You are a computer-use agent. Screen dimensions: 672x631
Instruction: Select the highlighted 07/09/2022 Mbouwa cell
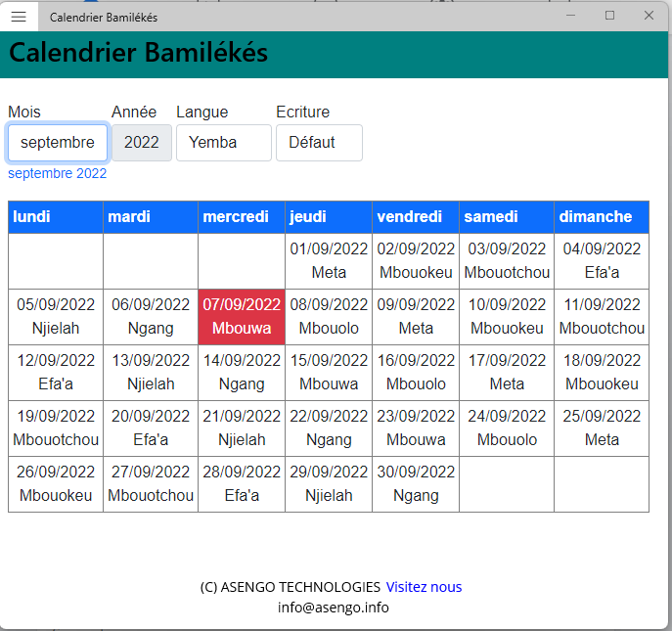pyautogui.click(x=242, y=317)
